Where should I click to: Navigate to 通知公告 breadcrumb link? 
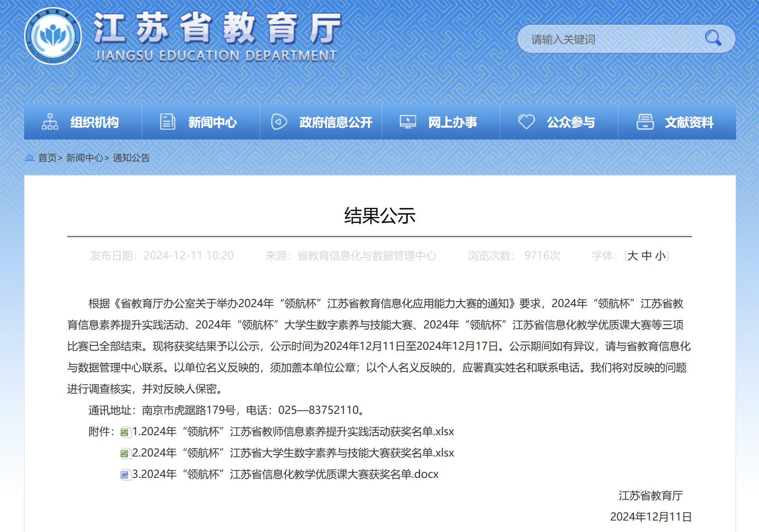[131, 158]
